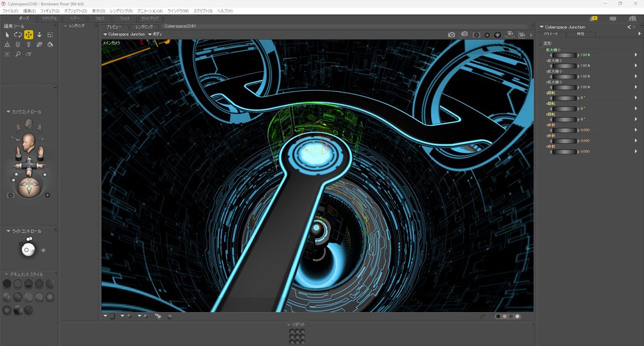Go to previous actor with < arrow
Screen dimensions: 644x346
629,27
